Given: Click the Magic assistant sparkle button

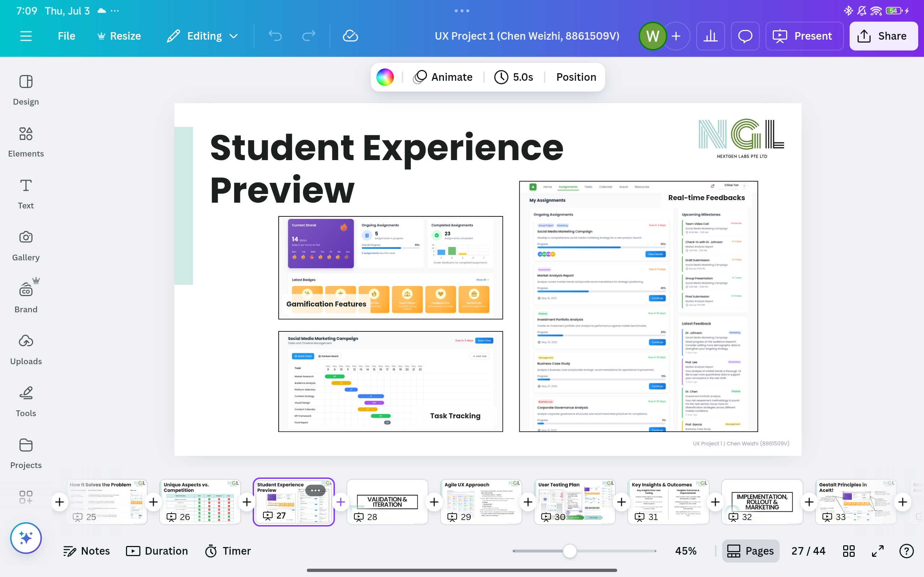Looking at the screenshot, I should point(26,538).
